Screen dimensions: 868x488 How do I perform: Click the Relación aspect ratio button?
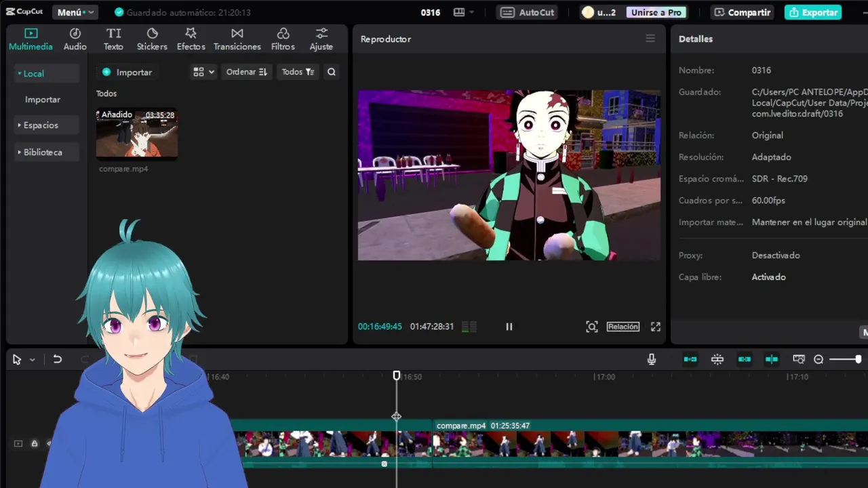tap(623, 327)
